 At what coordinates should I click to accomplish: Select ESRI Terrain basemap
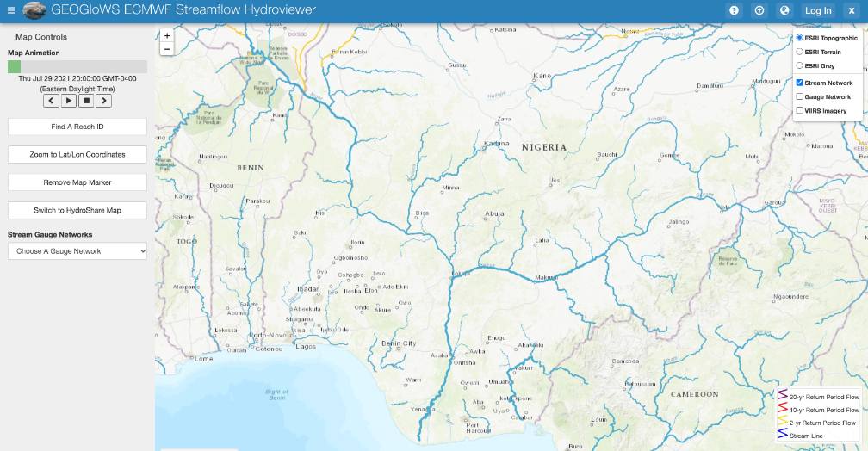coord(800,52)
